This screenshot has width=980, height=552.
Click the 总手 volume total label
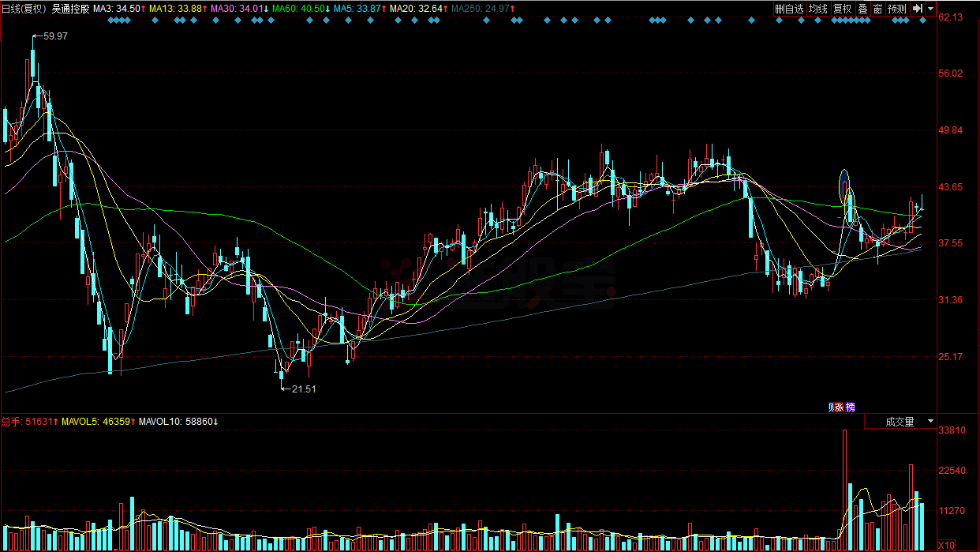[11, 422]
